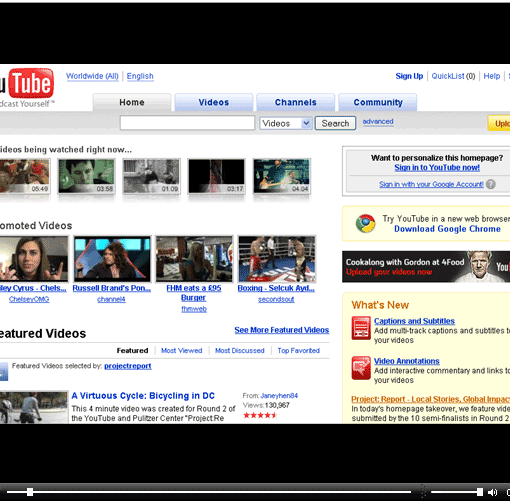Image resolution: width=510 pixels, height=504 pixels.
Task: Open the Captions and Subtitles link
Action: pyautogui.click(x=414, y=321)
